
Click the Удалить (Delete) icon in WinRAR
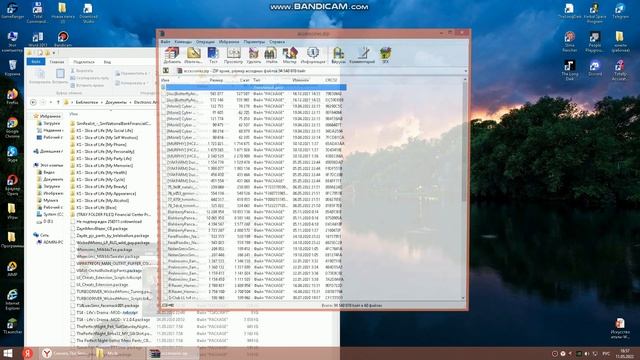tap(253, 55)
